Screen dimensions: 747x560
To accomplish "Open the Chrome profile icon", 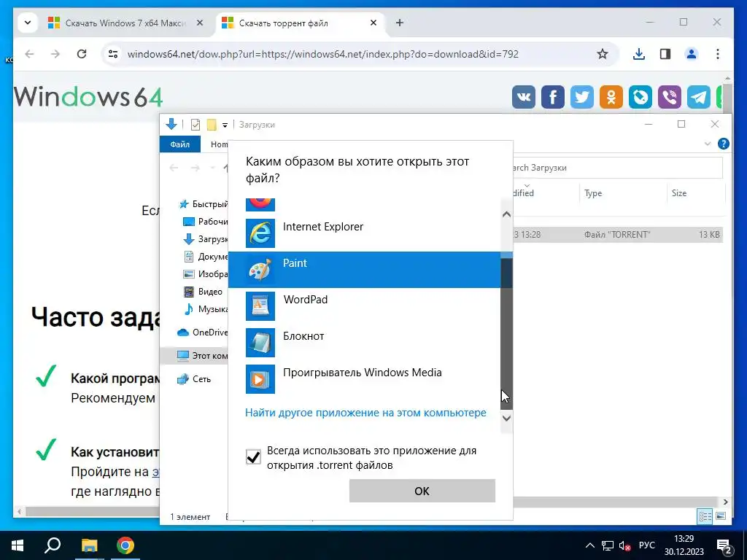I will 692,54.
